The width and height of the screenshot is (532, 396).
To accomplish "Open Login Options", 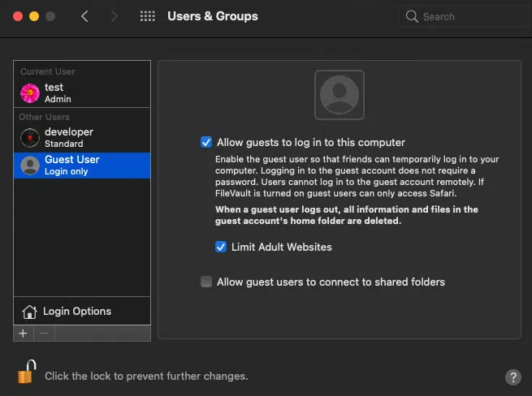I will (x=77, y=312).
